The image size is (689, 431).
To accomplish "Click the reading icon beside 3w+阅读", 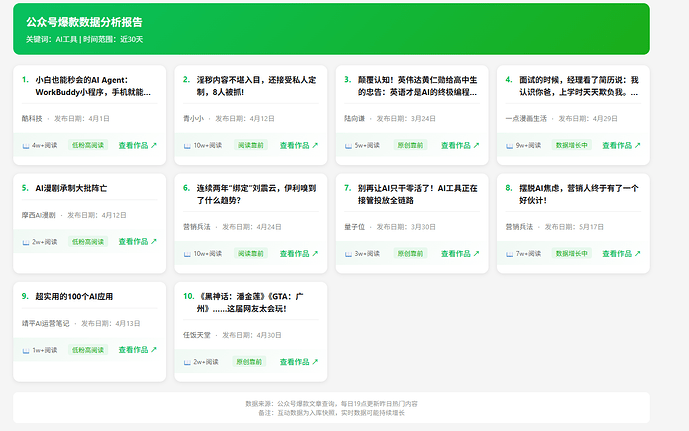I will 348,254.
